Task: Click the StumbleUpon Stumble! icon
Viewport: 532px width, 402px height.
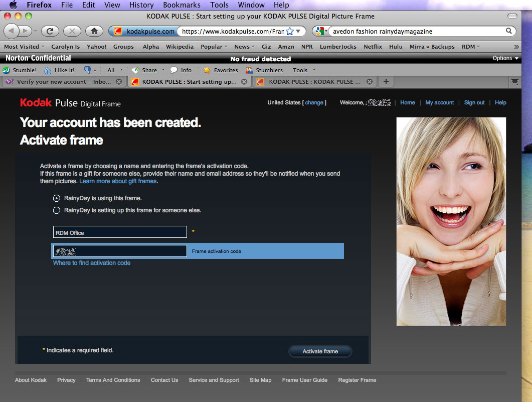Action: pyautogui.click(x=6, y=70)
